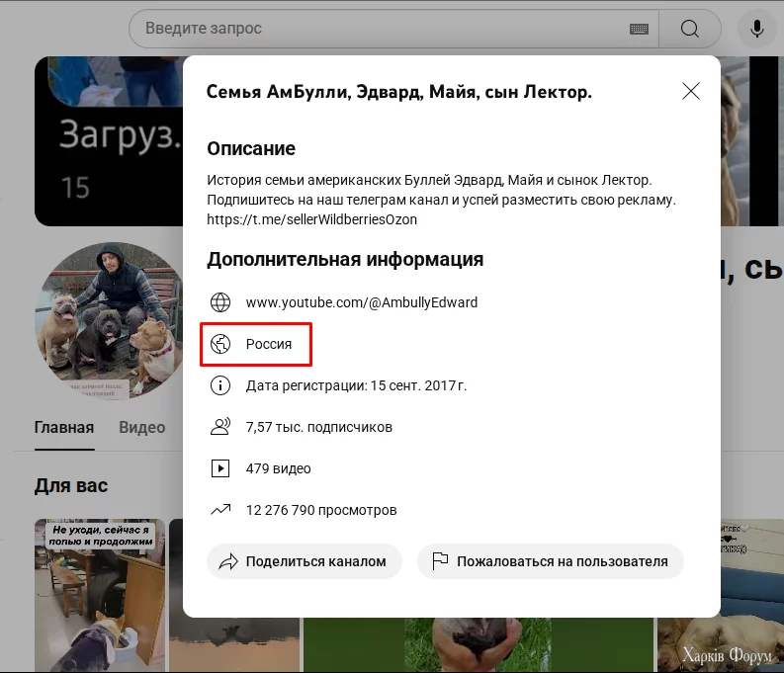Screen dimensions: 784x673
Task: Open video thumbnail "Не уходи, сейчас я полью"
Action: tap(100, 595)
